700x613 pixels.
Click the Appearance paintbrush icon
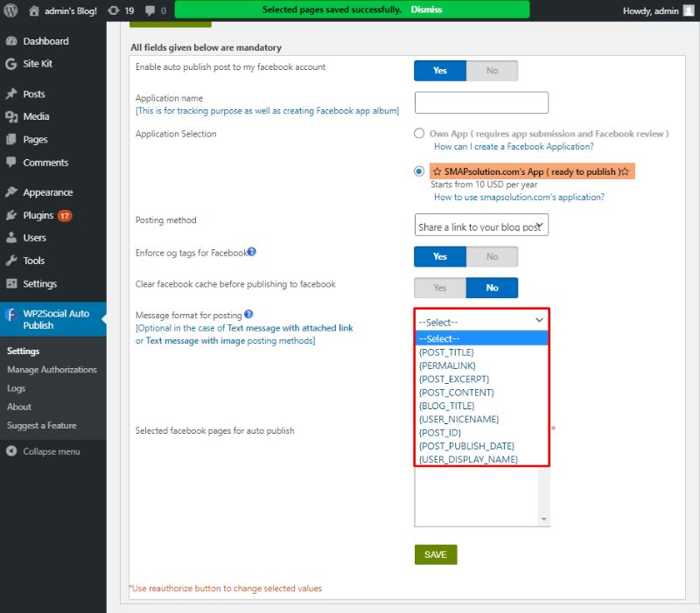[11, 192]
